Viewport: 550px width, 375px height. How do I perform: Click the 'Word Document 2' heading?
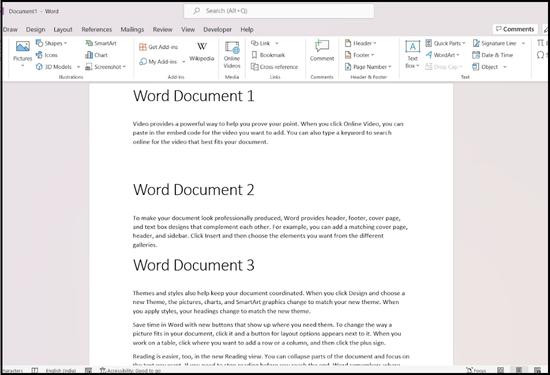(194, 190)
